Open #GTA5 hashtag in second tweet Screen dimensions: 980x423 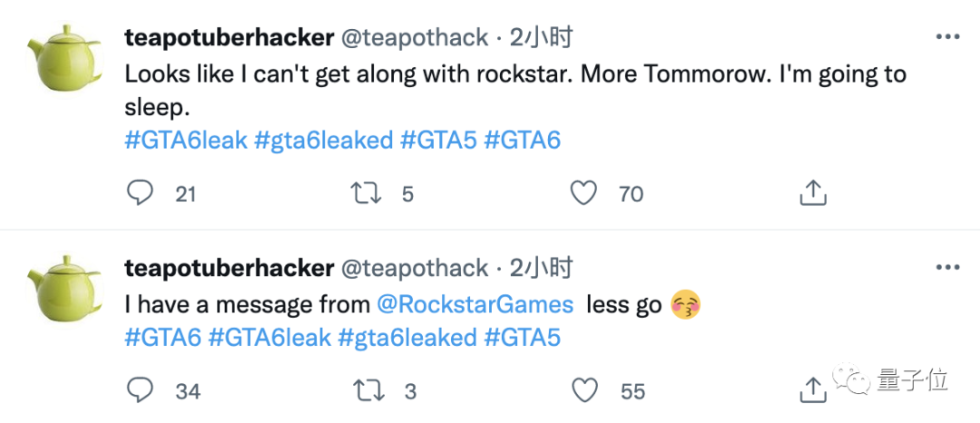523,339
